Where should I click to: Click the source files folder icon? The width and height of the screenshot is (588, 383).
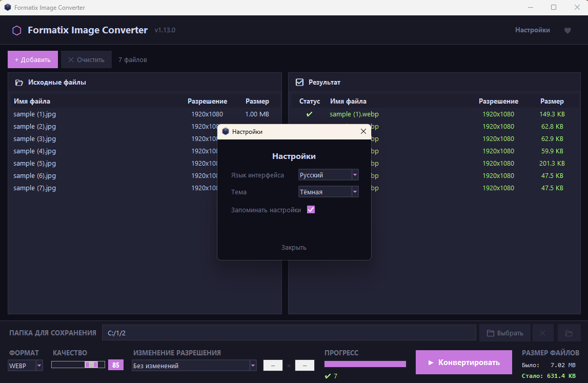coord(19,83)
